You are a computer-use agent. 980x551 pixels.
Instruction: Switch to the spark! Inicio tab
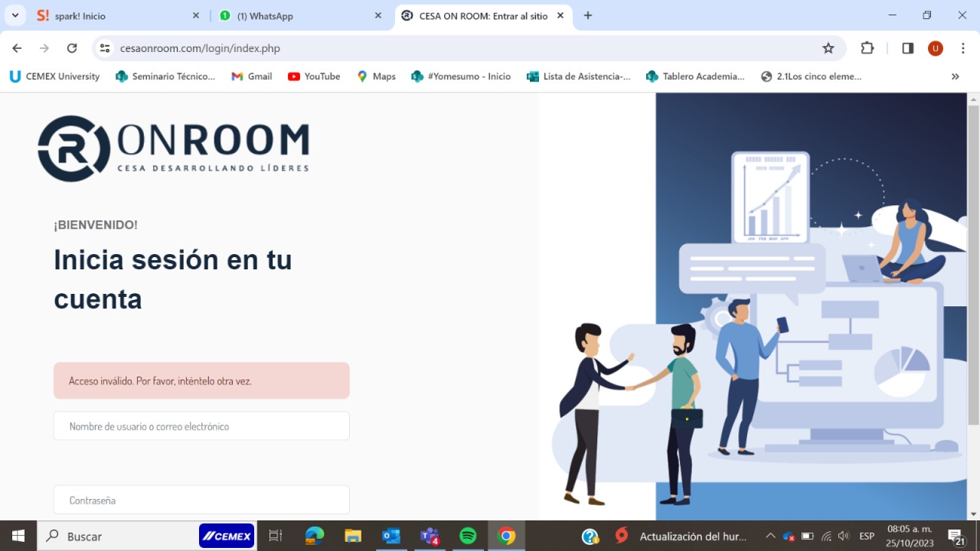point(115,15)
